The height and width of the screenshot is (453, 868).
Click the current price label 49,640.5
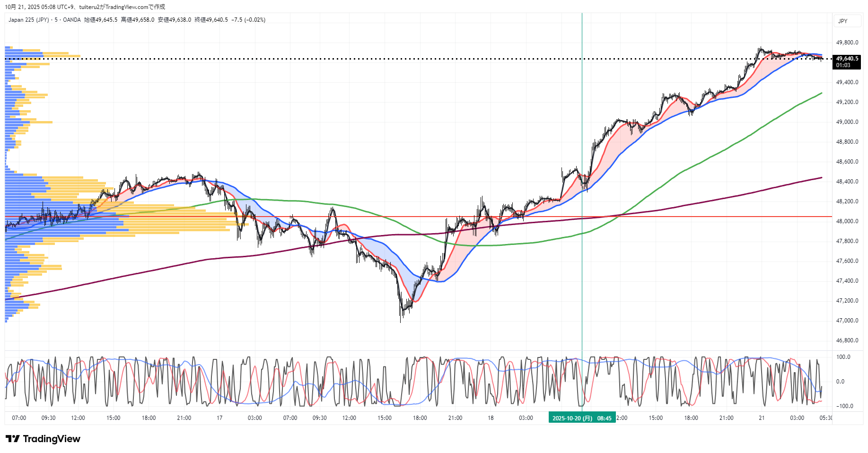pos(847,59)
